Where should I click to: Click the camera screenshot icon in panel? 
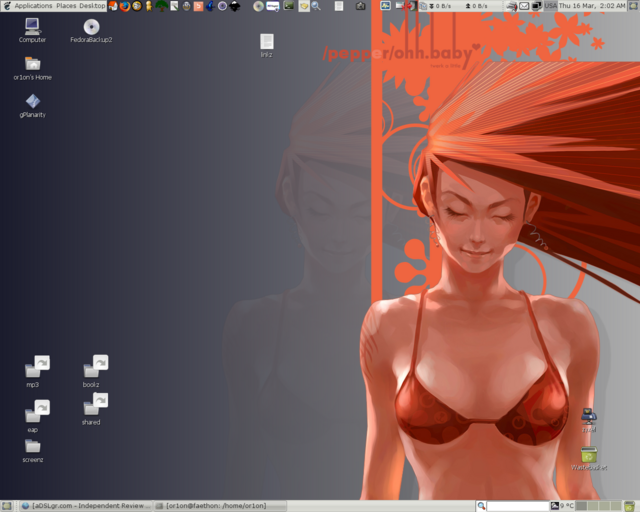360,6
